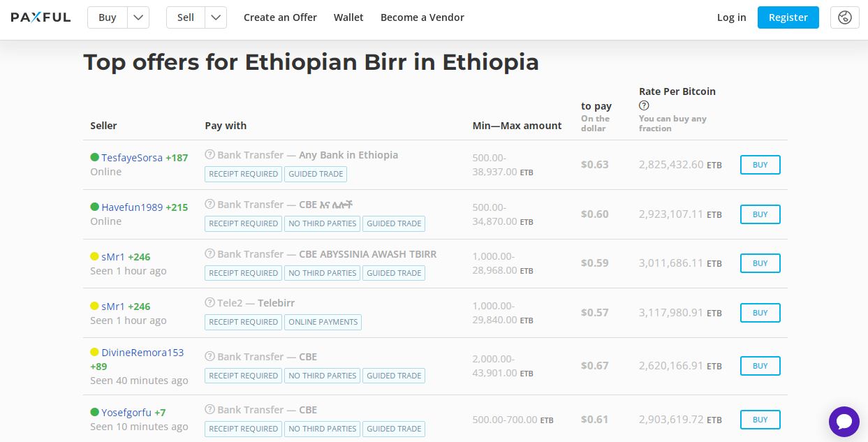Viewport: 868px width, 442px height.
Task: Click the Rate Per Bitcoin column header
Action: click(677, 91)
